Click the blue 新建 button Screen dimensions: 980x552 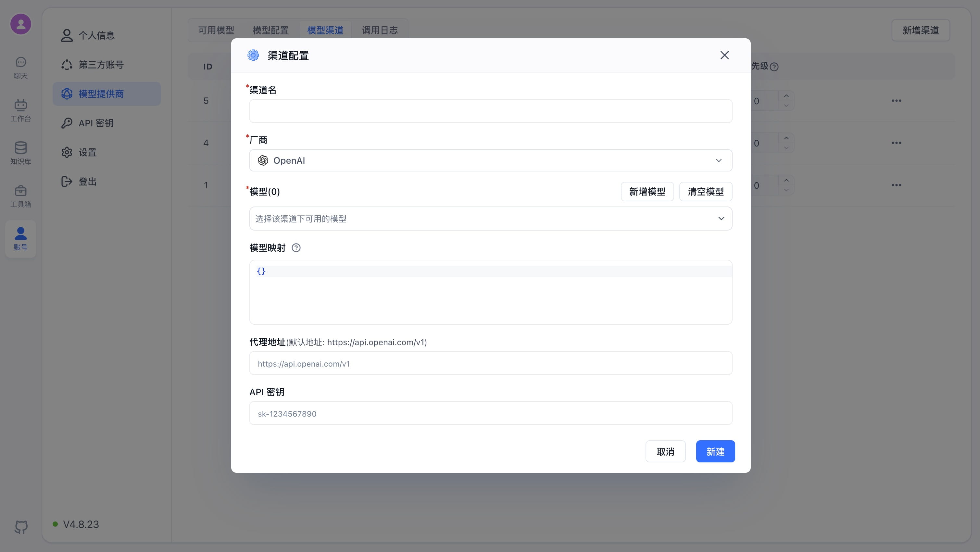715,452
